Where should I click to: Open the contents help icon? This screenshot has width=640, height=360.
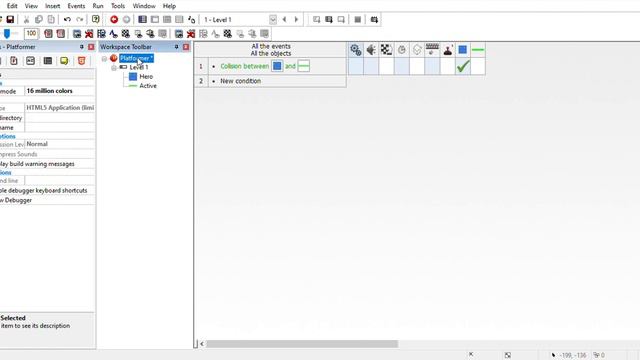(96, 19)
